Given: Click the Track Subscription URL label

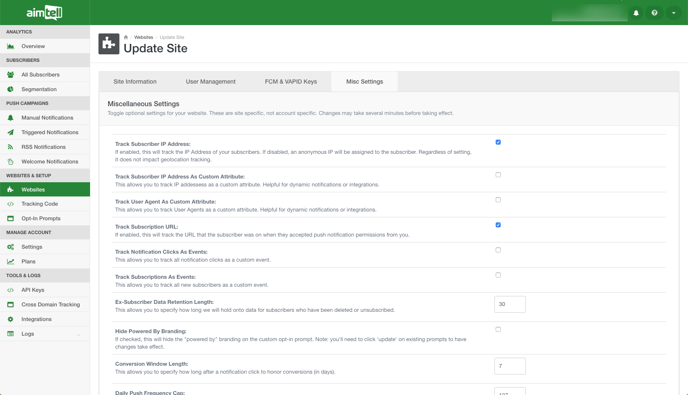Looking at the screenshot, I should (x=147, y=227).
